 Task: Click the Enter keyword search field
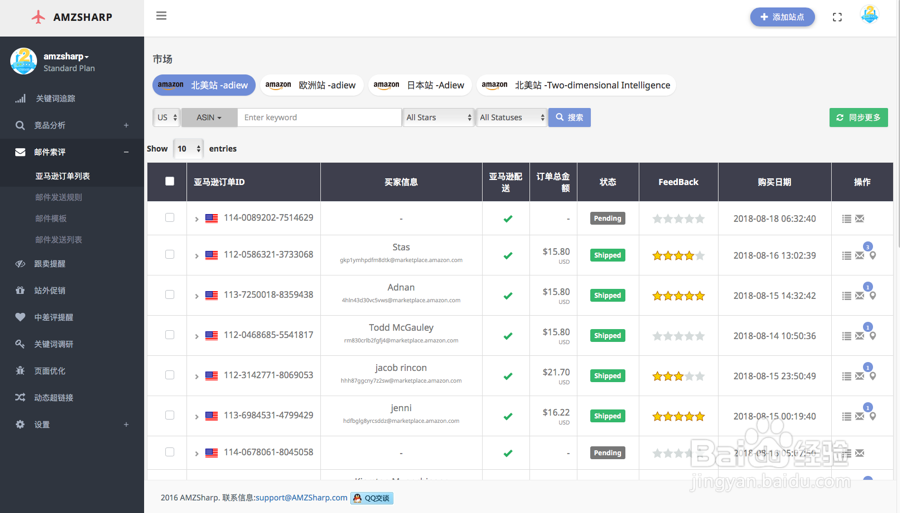click(x=319, y=117)
